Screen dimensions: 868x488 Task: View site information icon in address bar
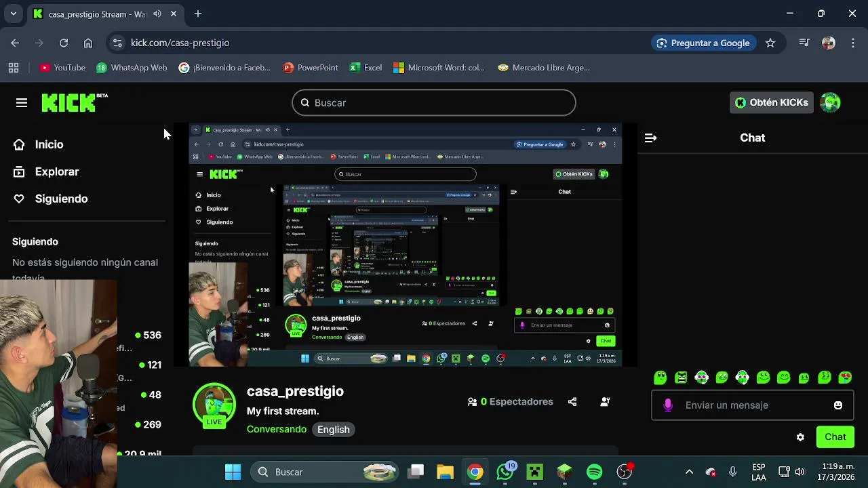(117, 43)
